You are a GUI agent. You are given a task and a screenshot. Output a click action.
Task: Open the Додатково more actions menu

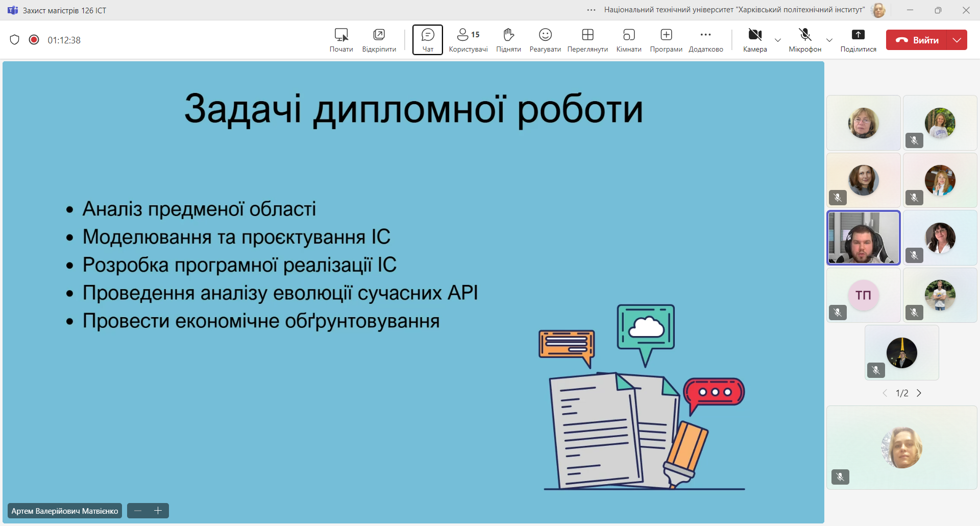click(706, 40)
